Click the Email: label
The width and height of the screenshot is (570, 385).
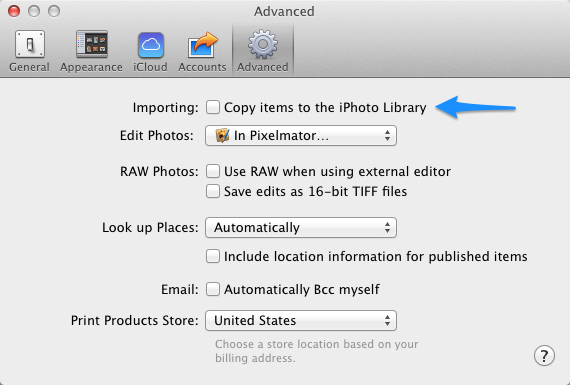[180, 289]
